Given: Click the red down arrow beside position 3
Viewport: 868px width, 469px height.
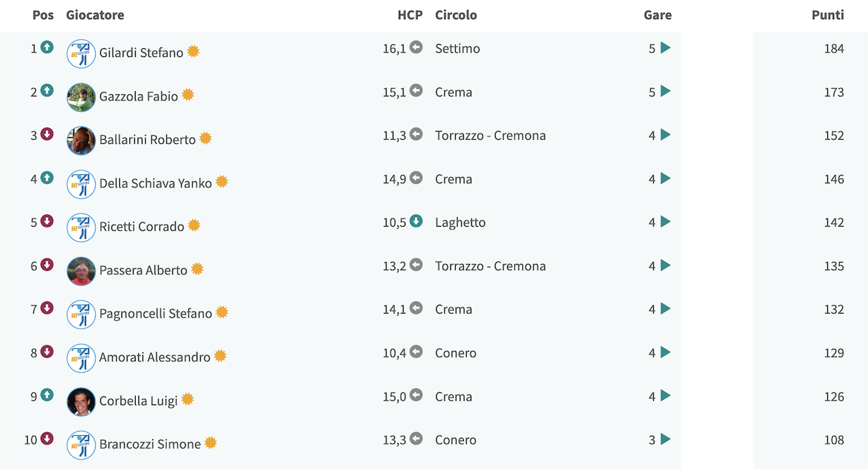Looking at the screenshot, I should pyautogui.click(x=47, y=134).
